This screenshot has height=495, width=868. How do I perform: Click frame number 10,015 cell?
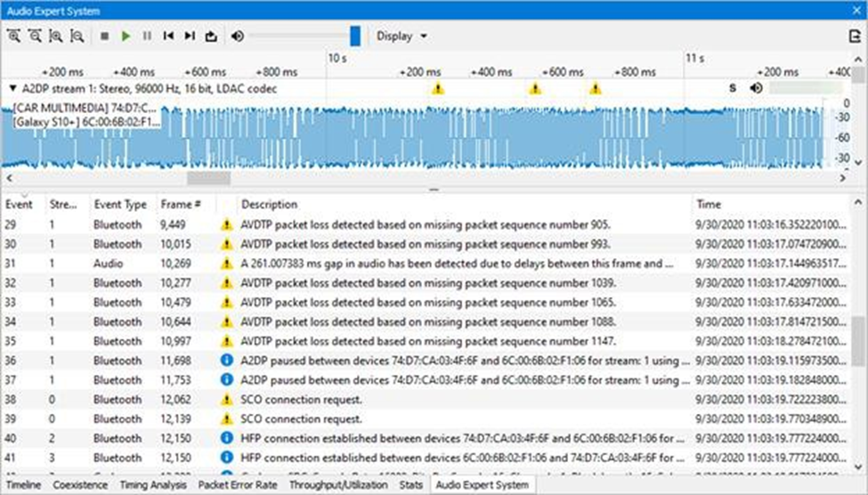[x=175, y=244]
